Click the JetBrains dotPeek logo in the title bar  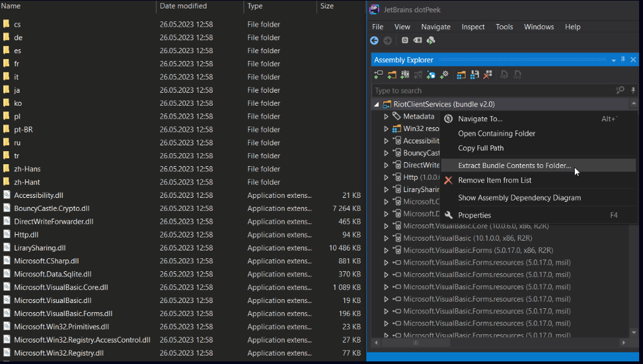(374, 10)
